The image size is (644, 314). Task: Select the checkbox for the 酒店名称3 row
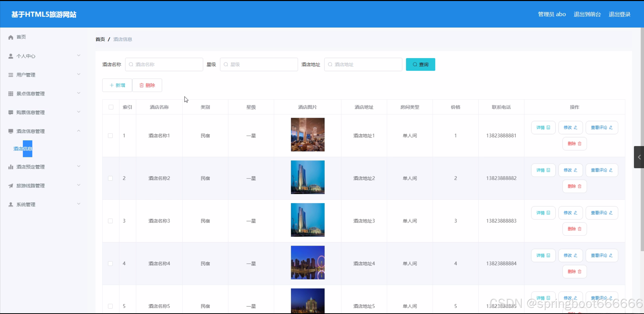110,221
